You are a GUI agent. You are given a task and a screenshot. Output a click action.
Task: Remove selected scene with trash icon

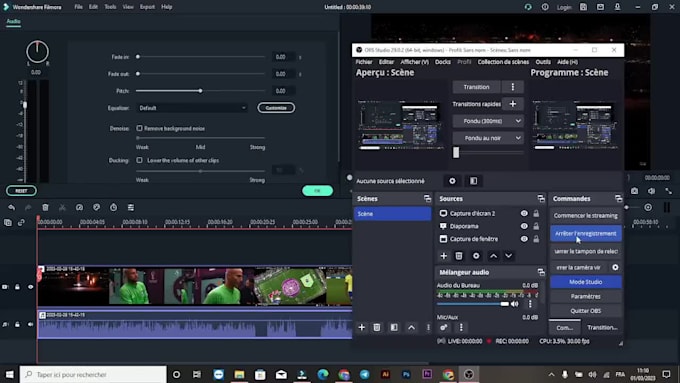[x=377, y=327]
